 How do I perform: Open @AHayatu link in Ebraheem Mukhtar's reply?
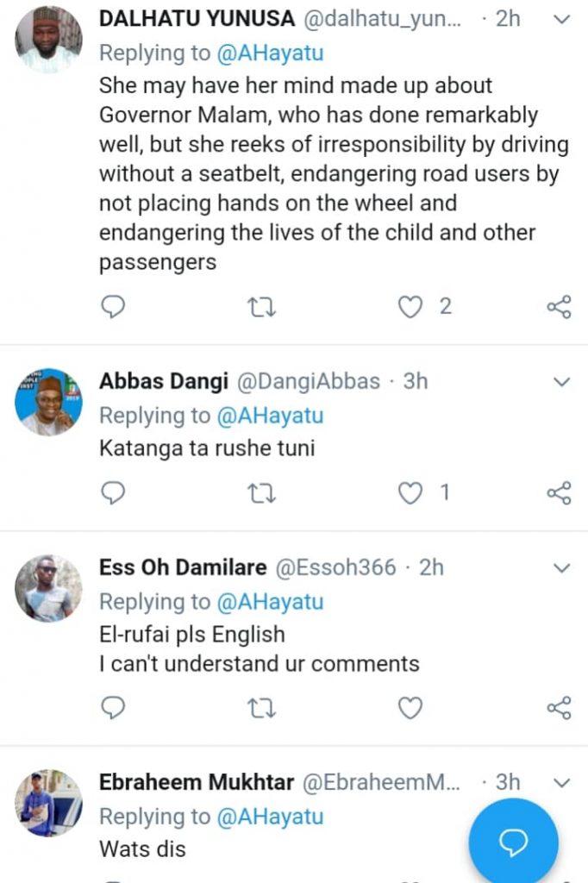(270, 817)
